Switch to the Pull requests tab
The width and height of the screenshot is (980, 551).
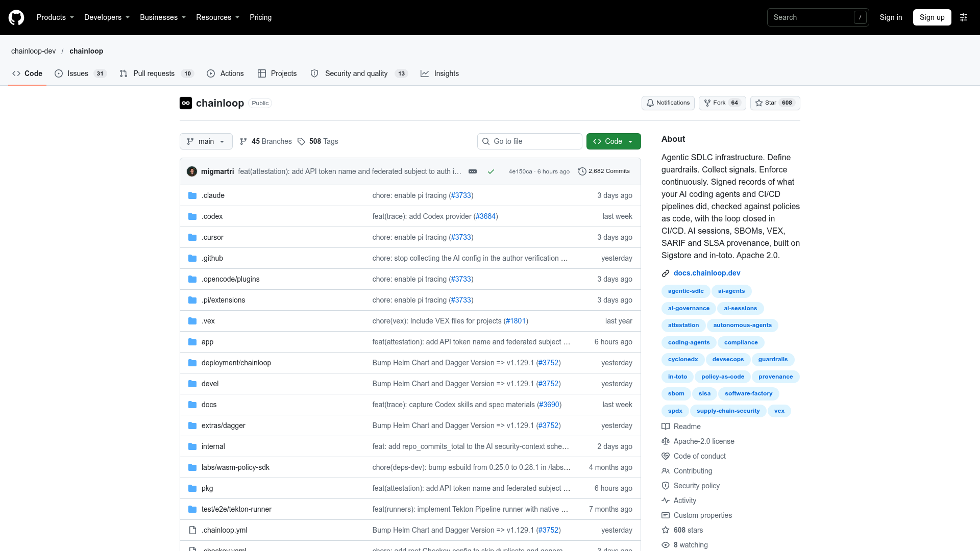click(157, 73)
